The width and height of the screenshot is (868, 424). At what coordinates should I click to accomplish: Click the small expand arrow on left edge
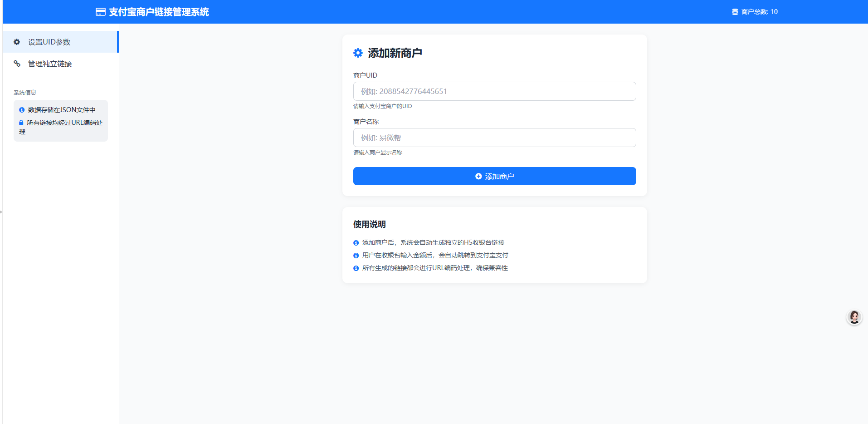[1, 212]
